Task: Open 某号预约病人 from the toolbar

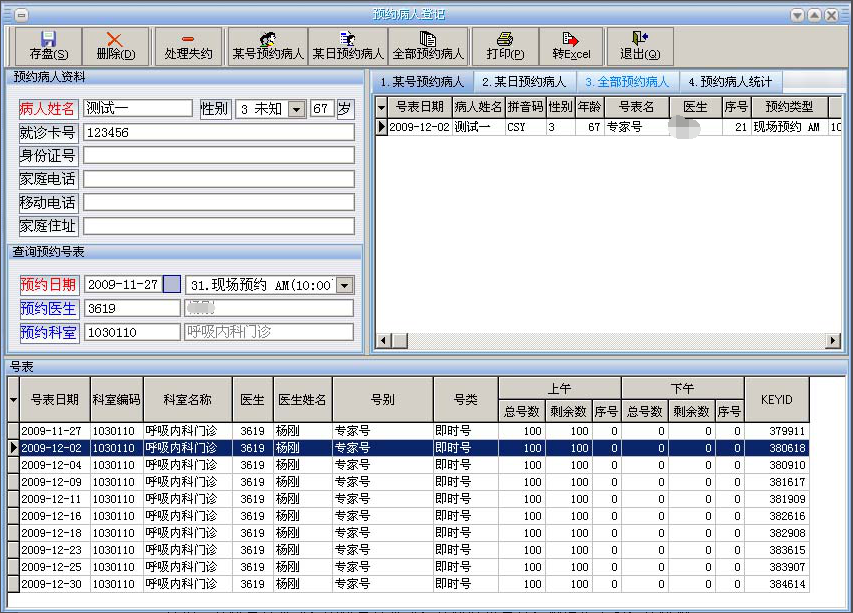Action: (268, 46)
